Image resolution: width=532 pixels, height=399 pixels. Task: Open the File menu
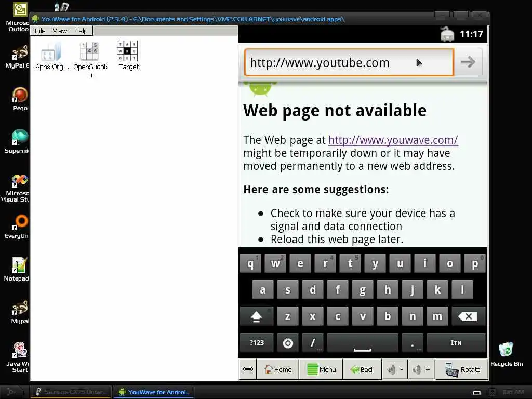tap(40, 31)
